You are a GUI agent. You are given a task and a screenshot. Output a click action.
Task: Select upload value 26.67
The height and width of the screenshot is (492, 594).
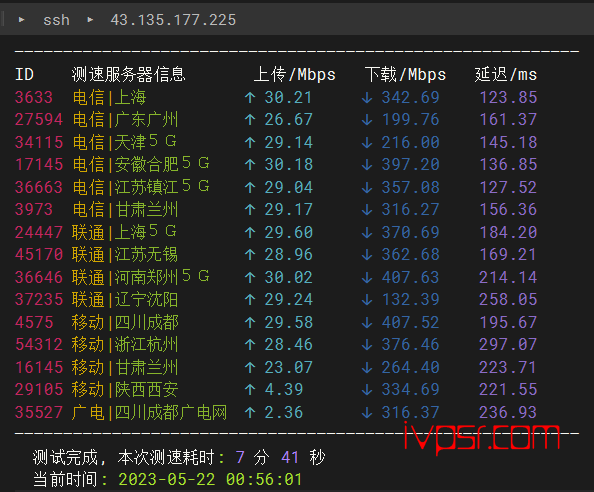tap(288, 120)
